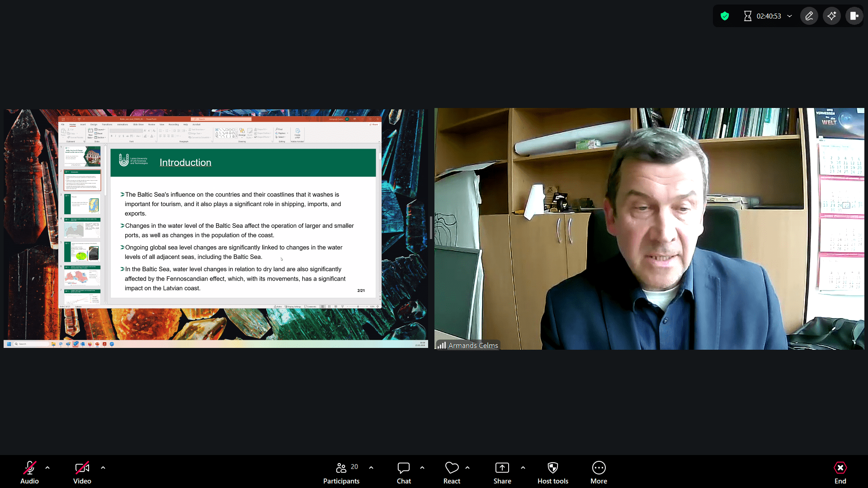The image size is (868, 488).
Task: Open Host tools shield menu
Action: (552, 468)
